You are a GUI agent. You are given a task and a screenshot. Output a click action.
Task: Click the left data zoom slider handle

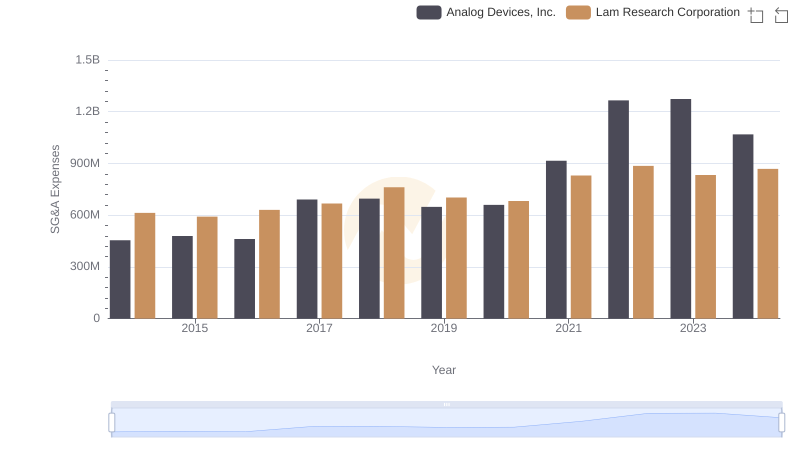[112, 422]
